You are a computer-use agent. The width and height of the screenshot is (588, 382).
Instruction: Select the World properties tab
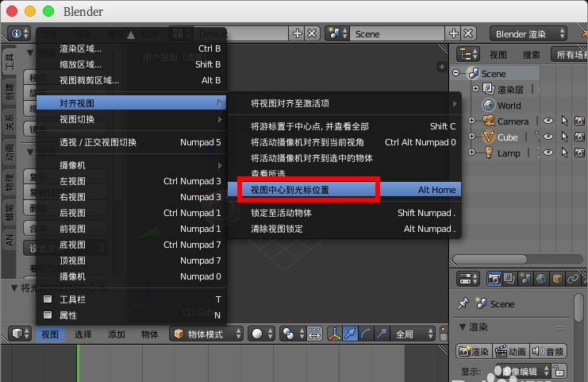point(541,279)
